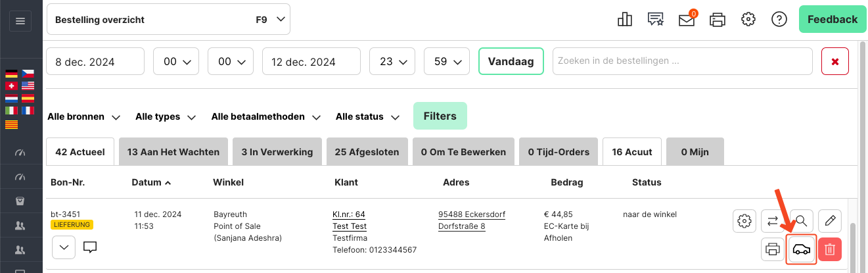
Task: Edit order bt-3451 with the pencil icon
Action: pyautogui.click(x=830, y=220)
